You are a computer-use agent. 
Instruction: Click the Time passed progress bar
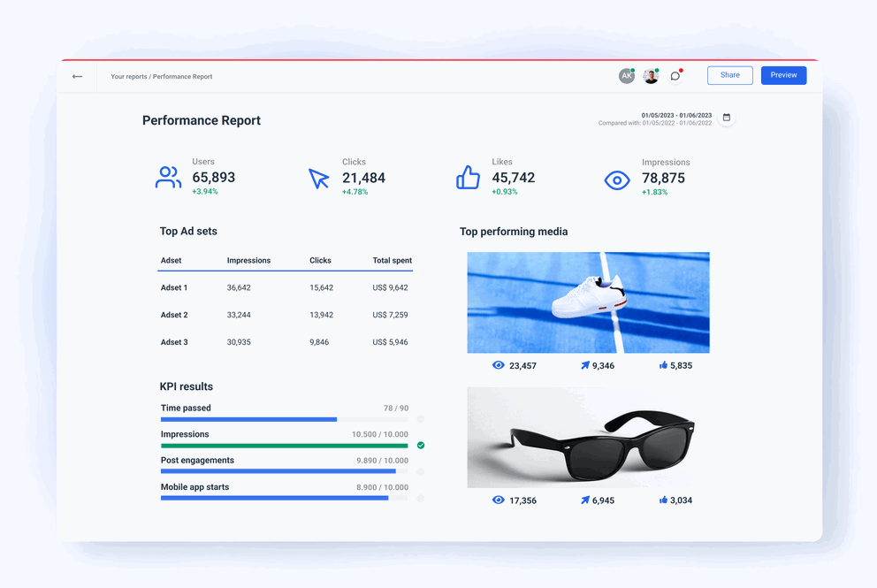(248, 419)
